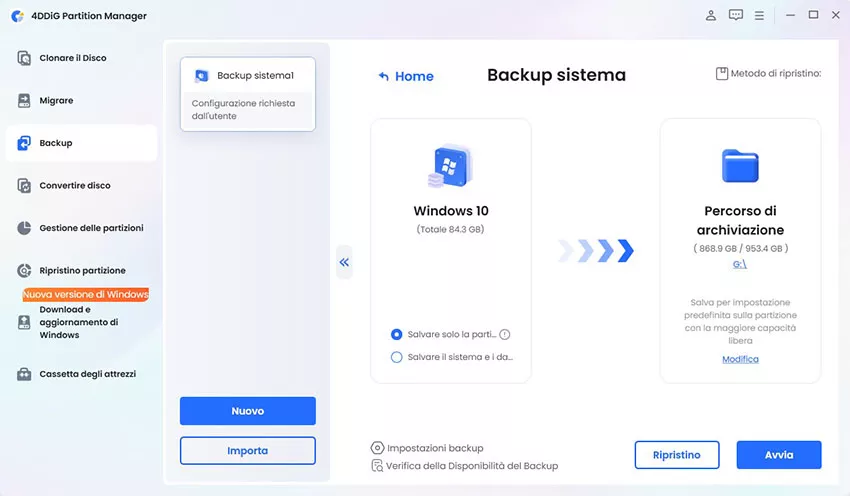
Task: Open Download e aggiornamento di Windows
Action: pos(79,322)
